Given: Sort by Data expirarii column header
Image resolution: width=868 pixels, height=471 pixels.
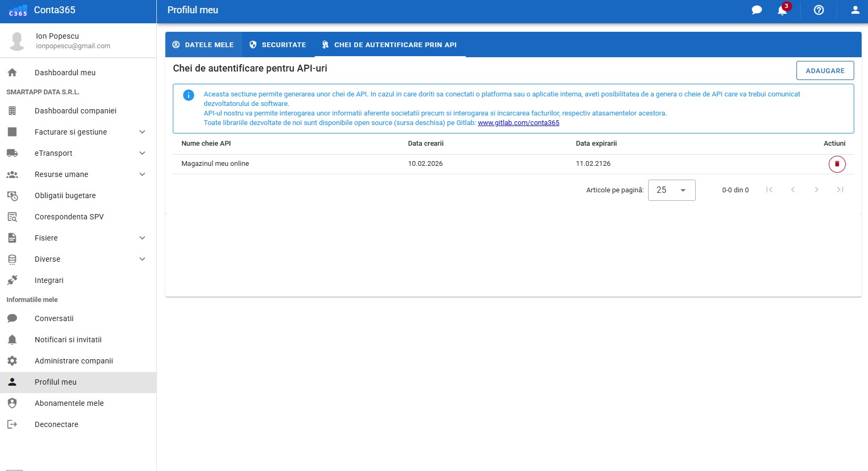Looking at the screenshot, I should point(596,144).
